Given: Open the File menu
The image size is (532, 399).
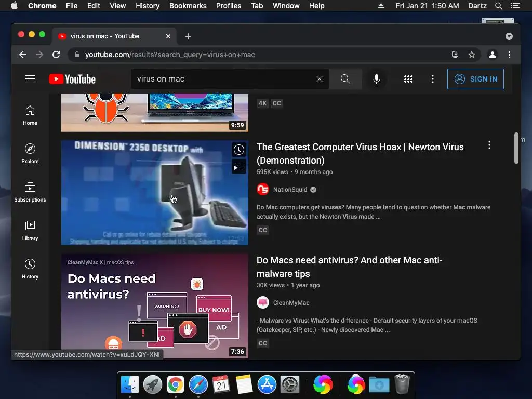Looking at the screenshot, I should (72, 6).
